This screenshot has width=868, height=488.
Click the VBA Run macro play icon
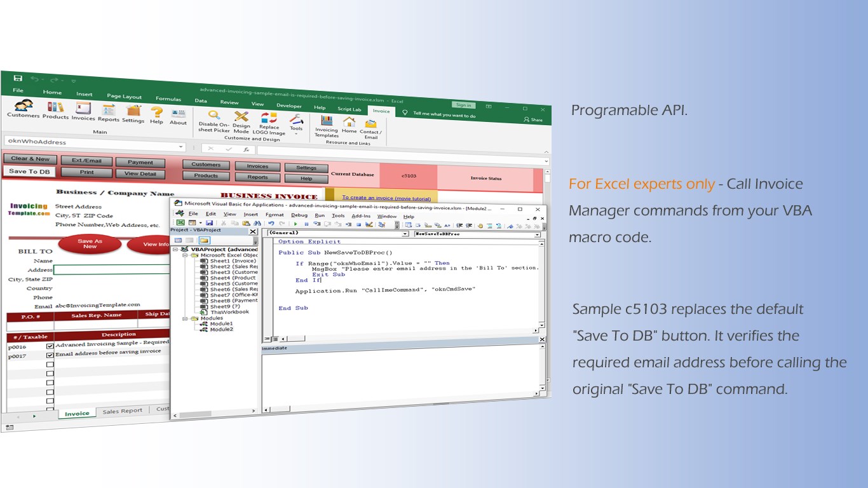(295, 224)
